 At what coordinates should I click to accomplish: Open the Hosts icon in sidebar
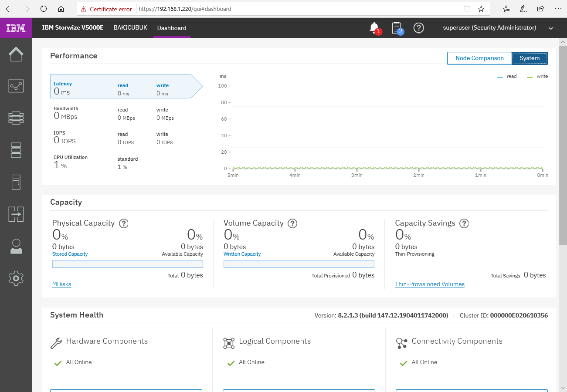pyautogui.click(x=16, y=182)
